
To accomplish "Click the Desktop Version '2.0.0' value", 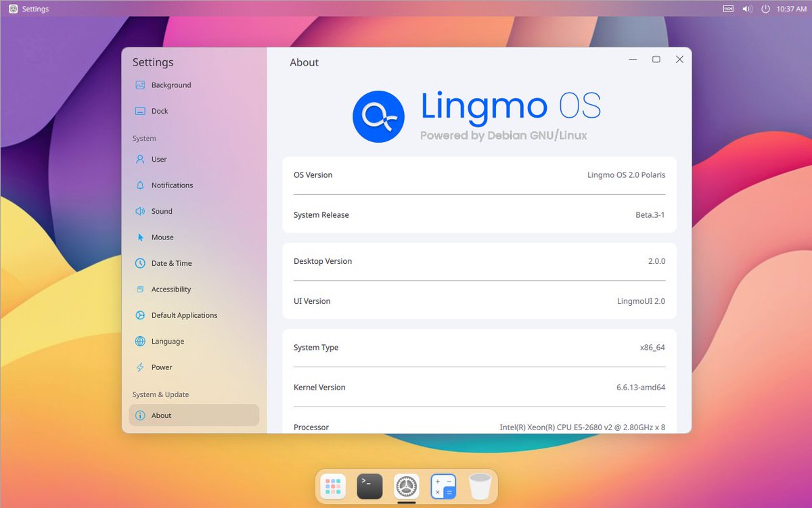I will (x=656, y=261).
